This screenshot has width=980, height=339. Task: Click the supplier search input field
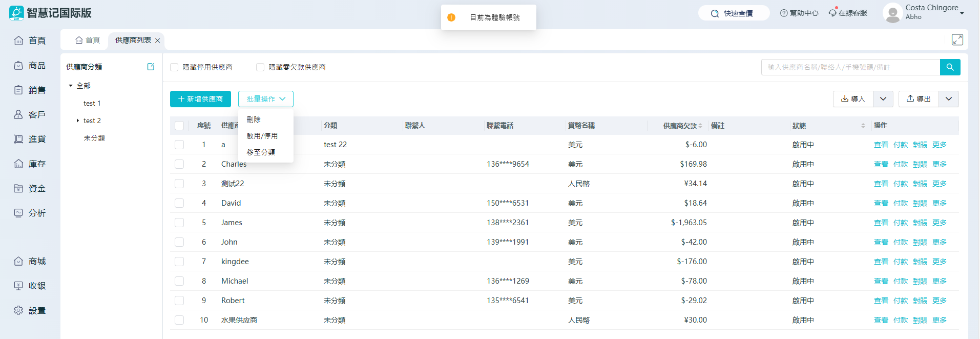click(x=850, y=67)
